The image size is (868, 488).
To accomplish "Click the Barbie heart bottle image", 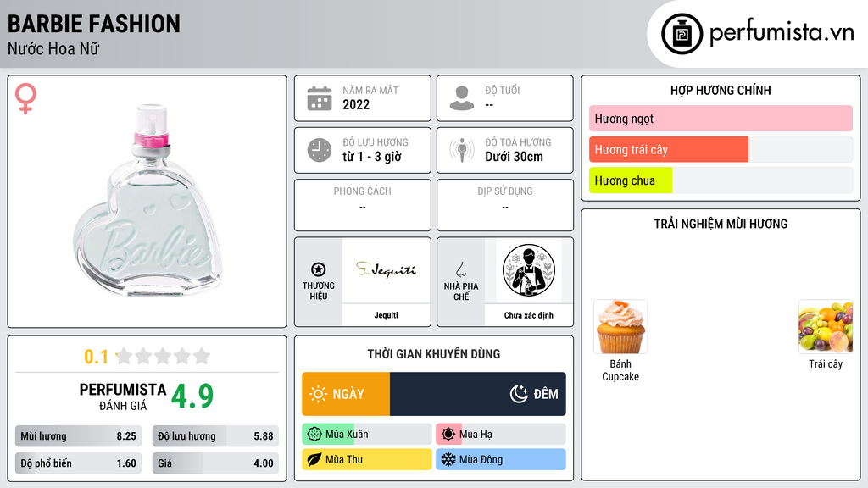I will pos(148,202).
